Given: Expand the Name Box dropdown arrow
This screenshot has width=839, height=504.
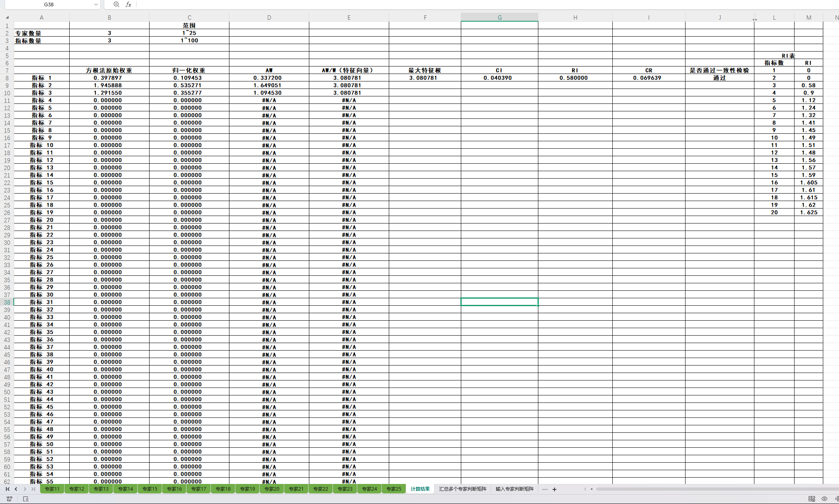Looking at the screenshot, I should tap(96, 4).
